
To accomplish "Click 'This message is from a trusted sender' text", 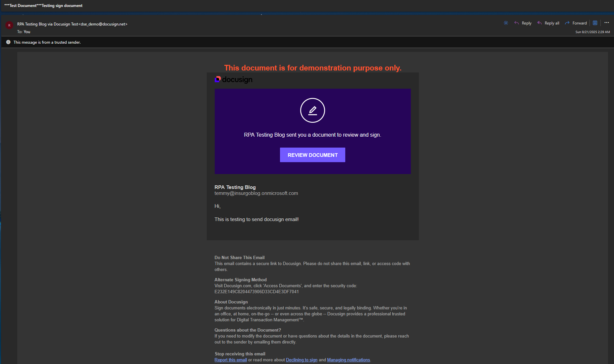I will 47,42.
